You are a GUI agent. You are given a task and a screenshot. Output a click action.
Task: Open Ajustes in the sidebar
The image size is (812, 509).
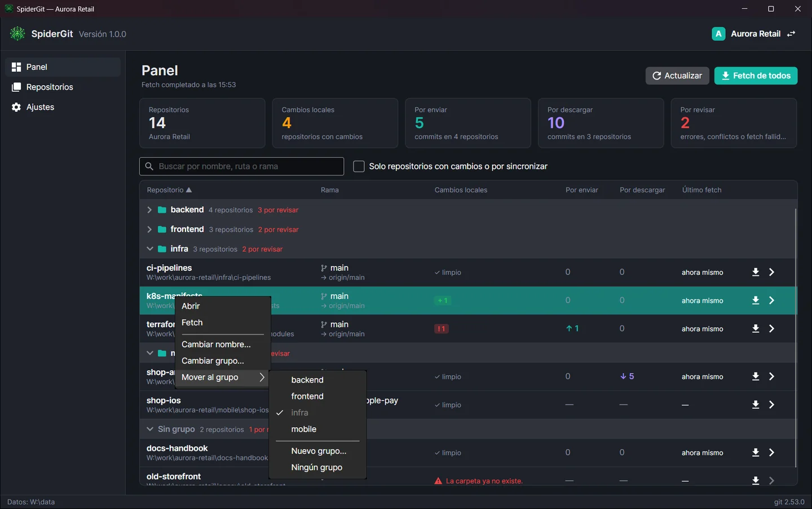[63, 107]
